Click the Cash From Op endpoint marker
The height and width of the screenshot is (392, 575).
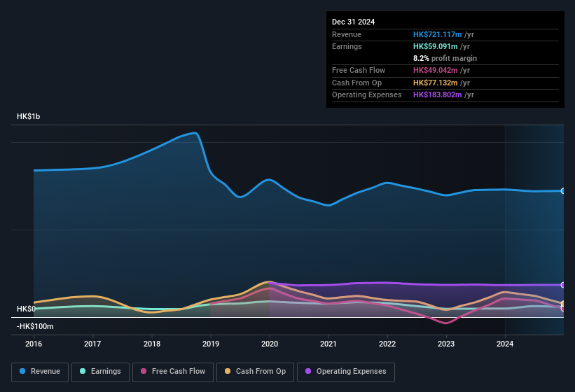(x=563, y=303)
